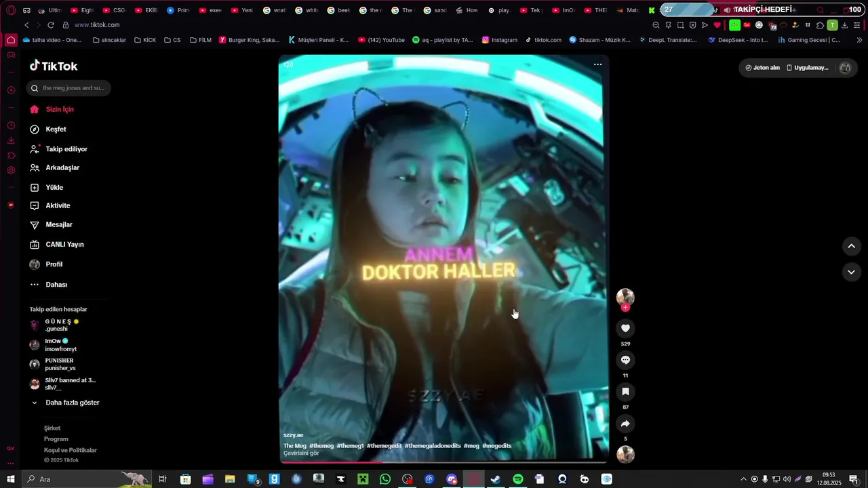The height and width of the screenshot is (488, 868).
Task: Open the Shazam bookmark
Action: click(599, 40)
